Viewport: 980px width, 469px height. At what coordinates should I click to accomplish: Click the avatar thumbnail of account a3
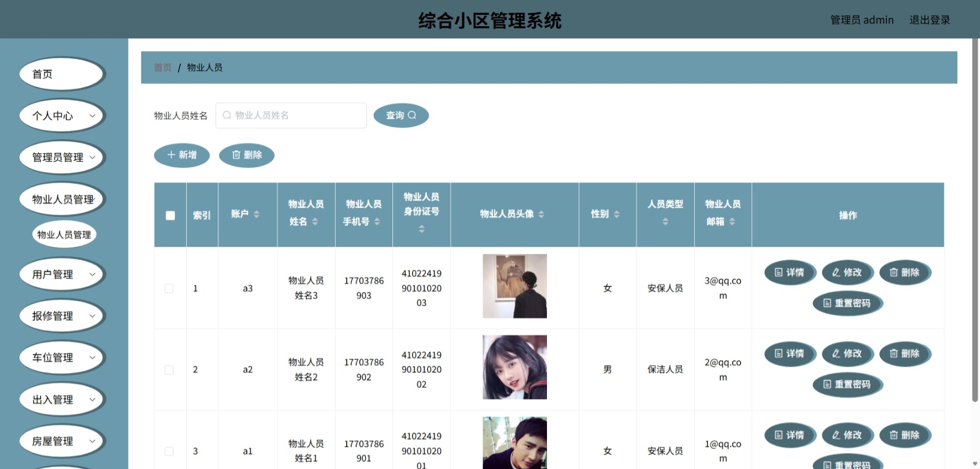tap(515, 286)
